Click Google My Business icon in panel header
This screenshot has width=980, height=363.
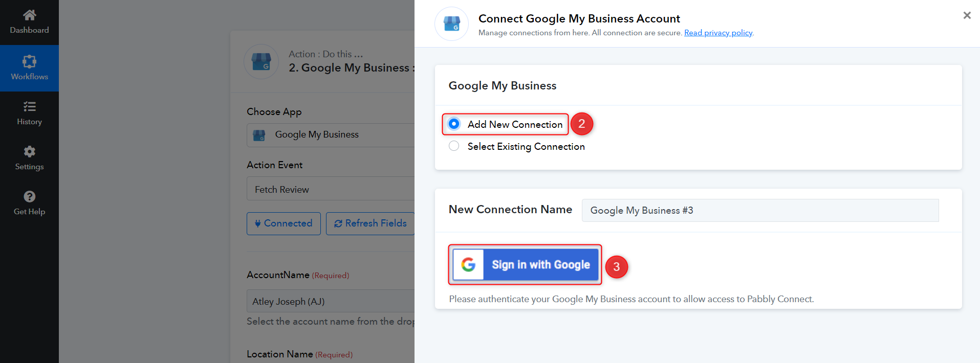pyautogui.click(x=451, y=24)
